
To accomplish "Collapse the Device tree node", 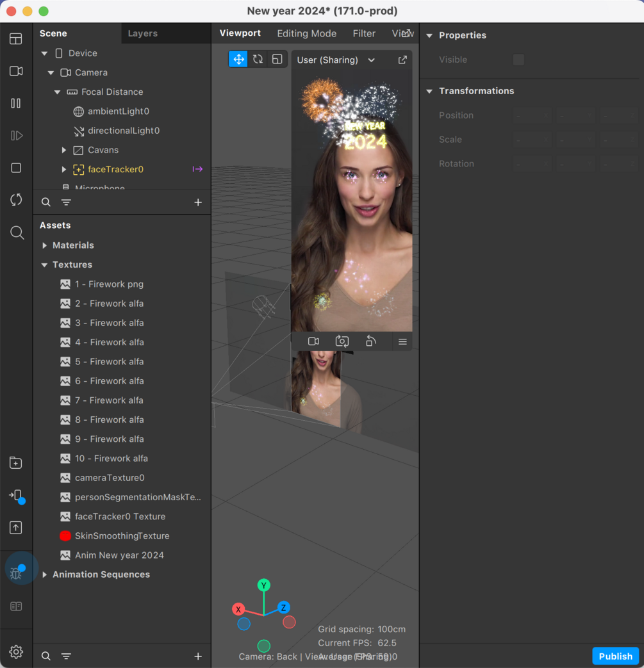I will [x=44, y=53].
